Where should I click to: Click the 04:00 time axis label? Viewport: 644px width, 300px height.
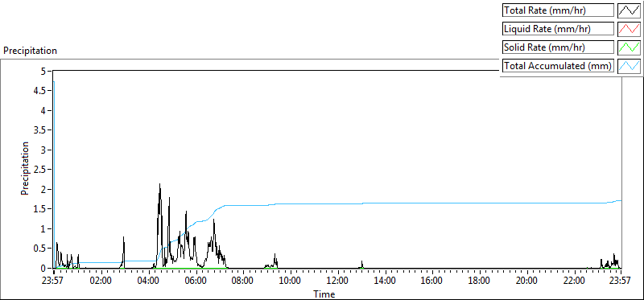click(x=148, y=281)
